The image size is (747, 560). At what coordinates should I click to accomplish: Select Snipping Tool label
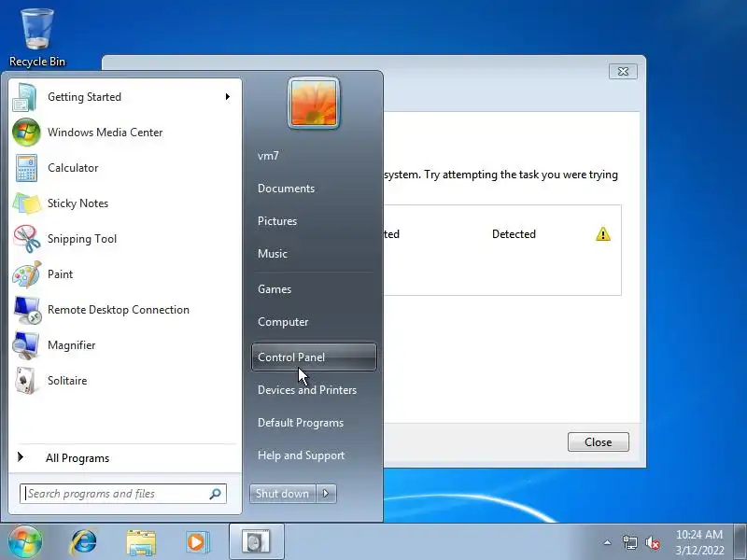point(82,239)
